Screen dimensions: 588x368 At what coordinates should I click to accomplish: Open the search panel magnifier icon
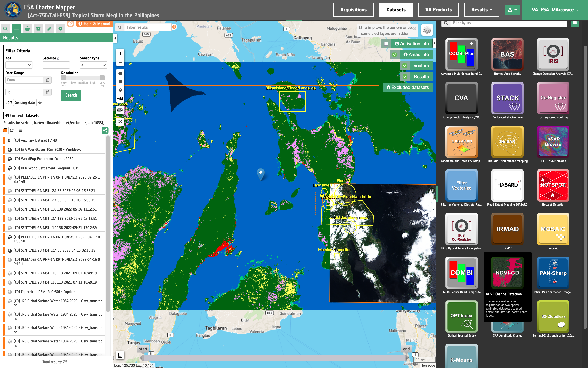click(5, 29)
